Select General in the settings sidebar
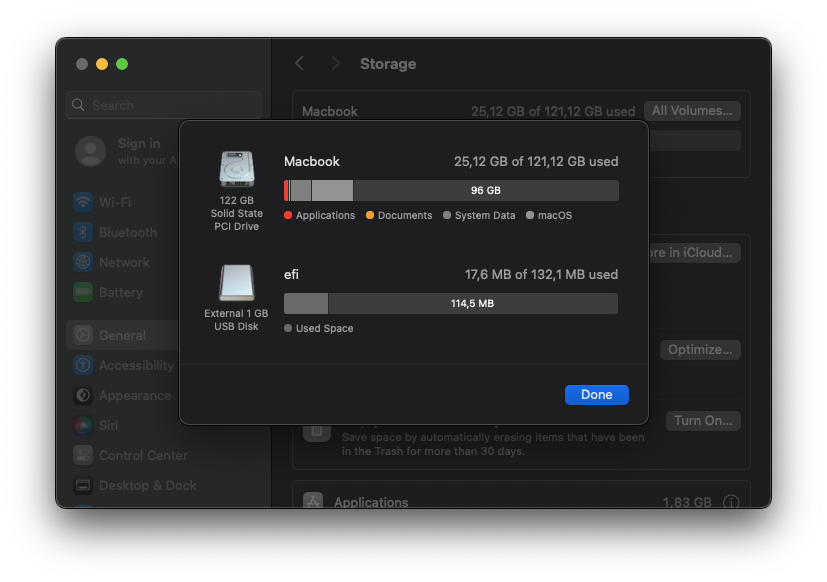The height and width of the screenshot is (582, 827). click(x=122, y=335)
